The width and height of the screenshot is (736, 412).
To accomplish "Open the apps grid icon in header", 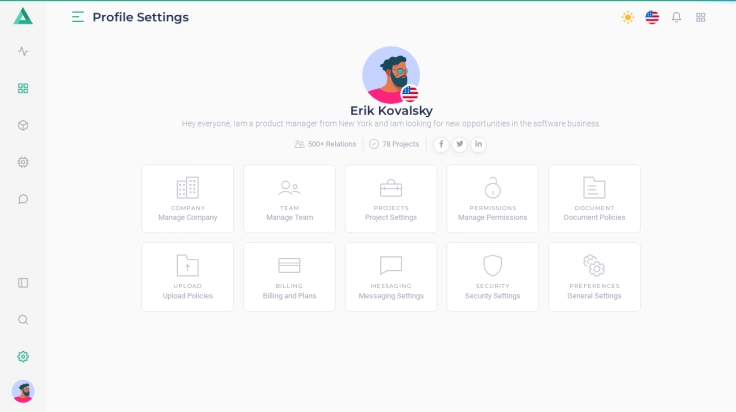I will click(700, 17).
